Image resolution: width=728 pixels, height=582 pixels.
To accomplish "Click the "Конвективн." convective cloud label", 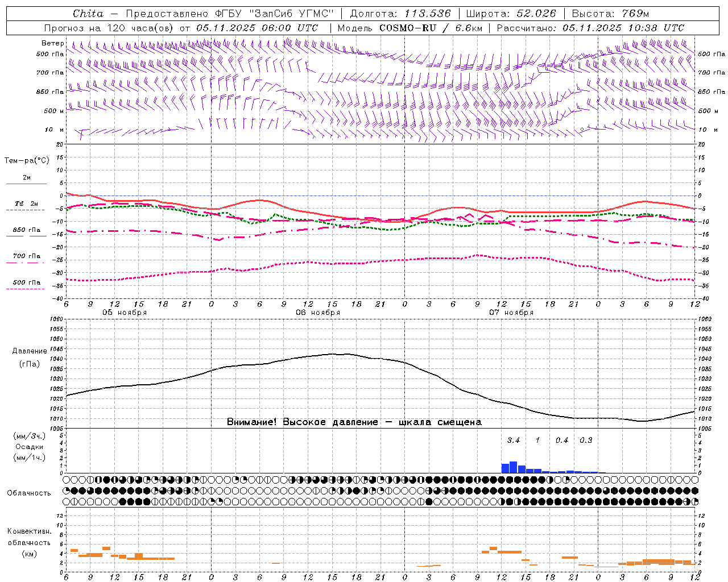I will coord(29,531).
